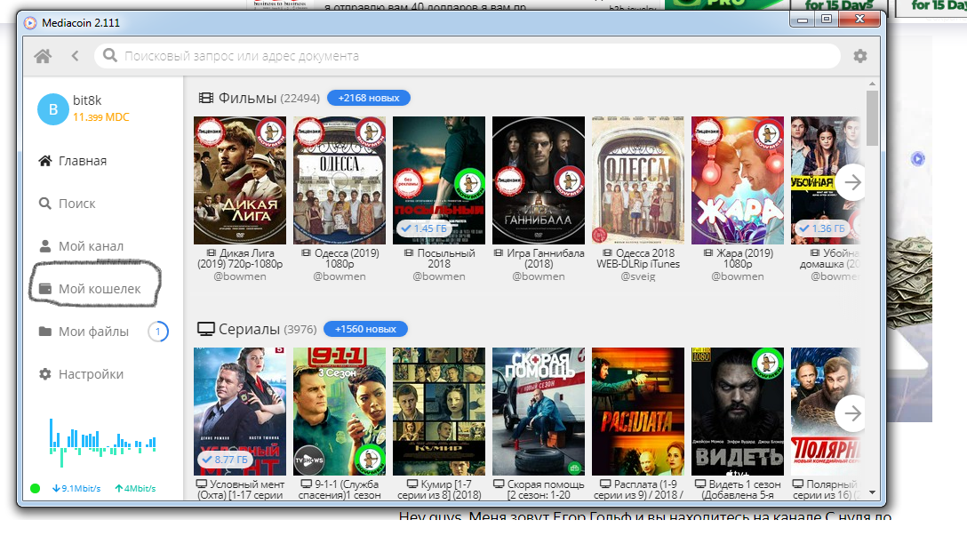Click the magnifier icon in the address bar
Viewport: 967px width, 560px height.
coord(110,55)
